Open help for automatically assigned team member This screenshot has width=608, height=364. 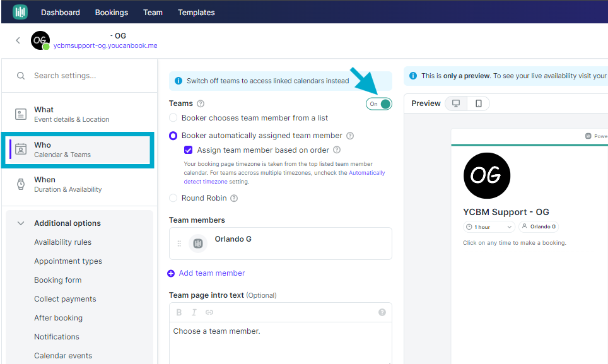tap(350, 136)
